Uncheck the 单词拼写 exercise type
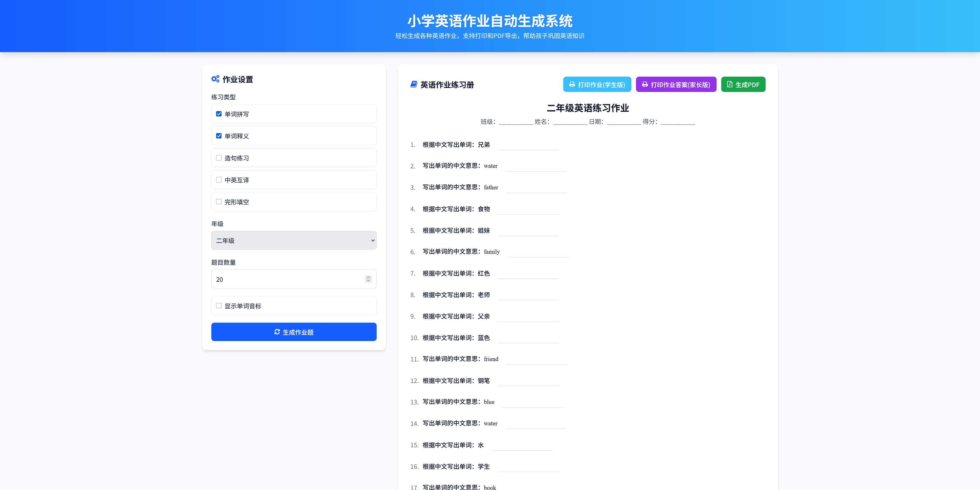980x490 pixels. click(219, 113)
